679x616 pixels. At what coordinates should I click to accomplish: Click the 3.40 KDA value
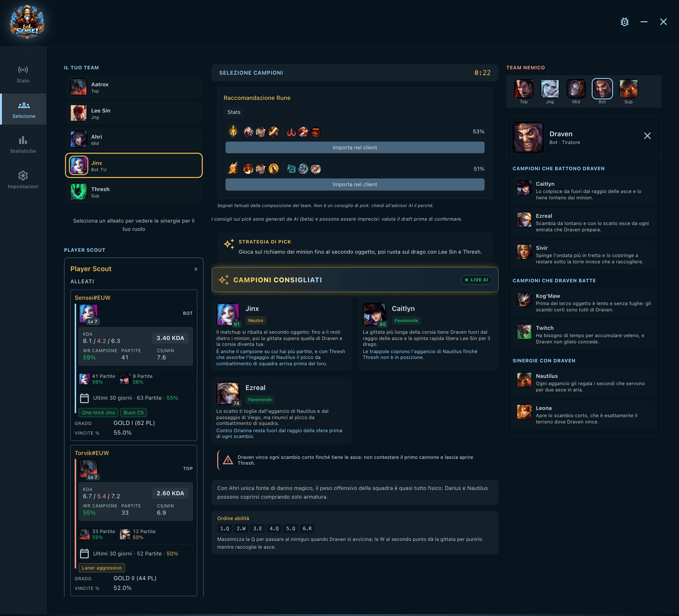(x=170, y=338)
